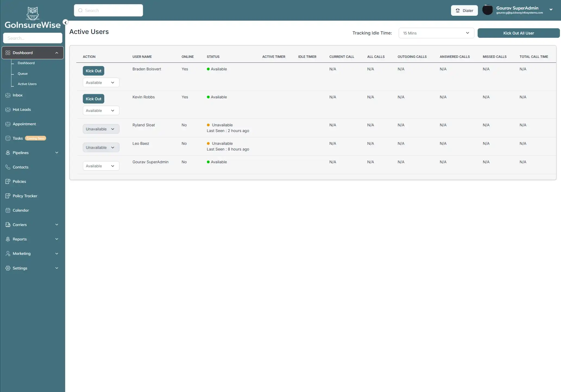Focus the top header Search field

click(x=108, y=10)
